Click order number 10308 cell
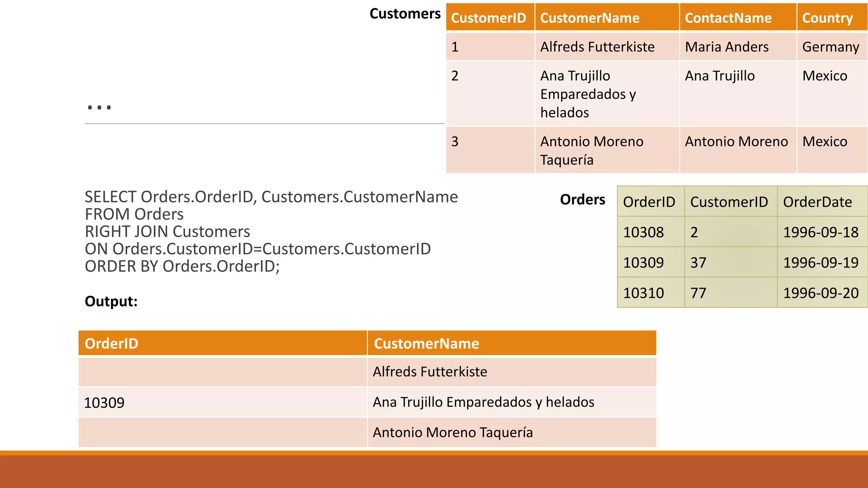 click(651, 232)
